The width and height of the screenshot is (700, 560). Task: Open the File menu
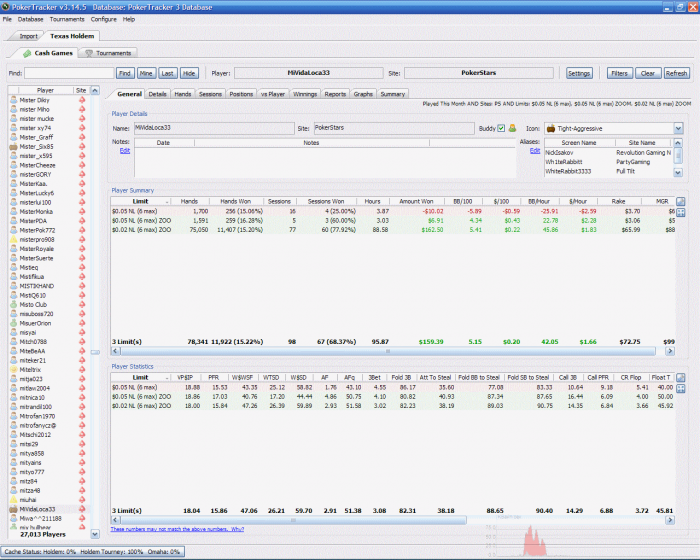tap(7, 19)
